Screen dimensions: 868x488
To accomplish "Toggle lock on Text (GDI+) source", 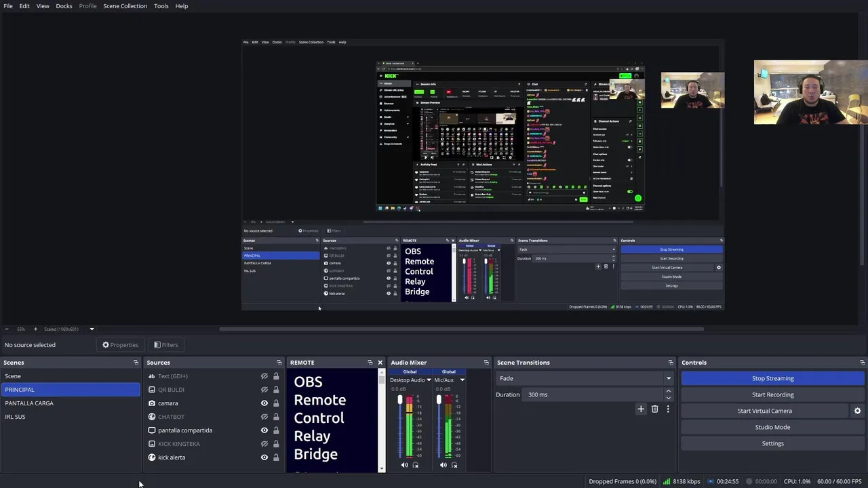I will (x=276, y=376).
